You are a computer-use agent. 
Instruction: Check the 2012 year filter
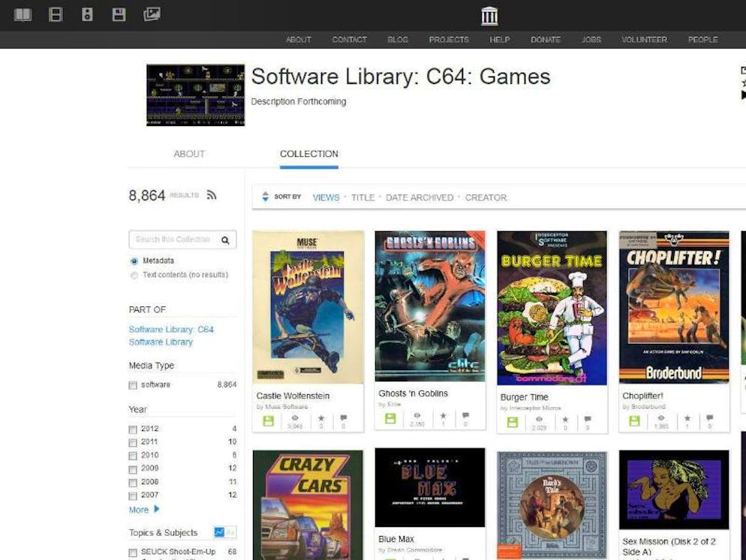[133, 429]
